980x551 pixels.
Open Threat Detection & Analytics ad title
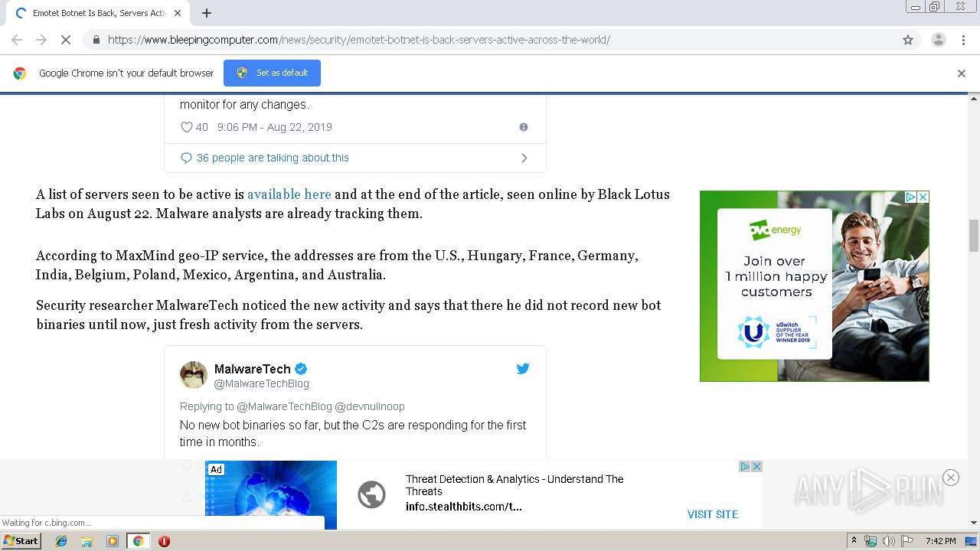tap(514, 485)
